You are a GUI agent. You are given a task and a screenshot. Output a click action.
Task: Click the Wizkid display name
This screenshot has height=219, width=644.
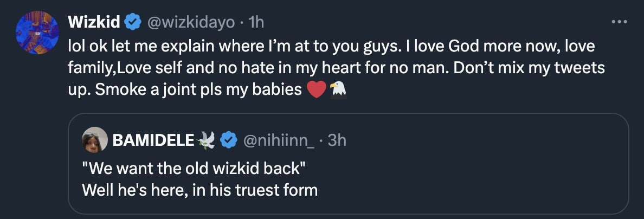point(94,22)
